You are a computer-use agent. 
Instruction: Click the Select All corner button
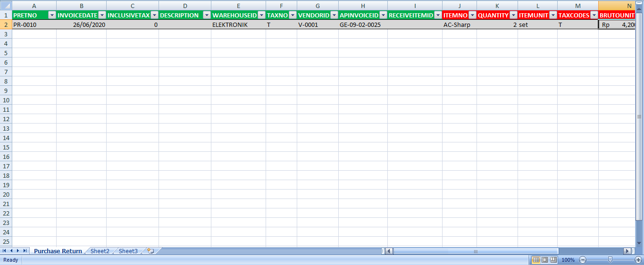6,6
